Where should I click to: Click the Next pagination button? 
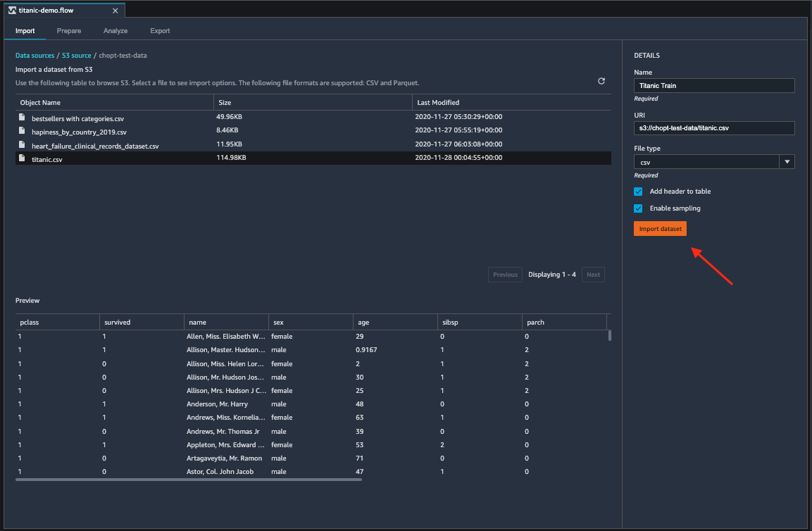(593, 275)
